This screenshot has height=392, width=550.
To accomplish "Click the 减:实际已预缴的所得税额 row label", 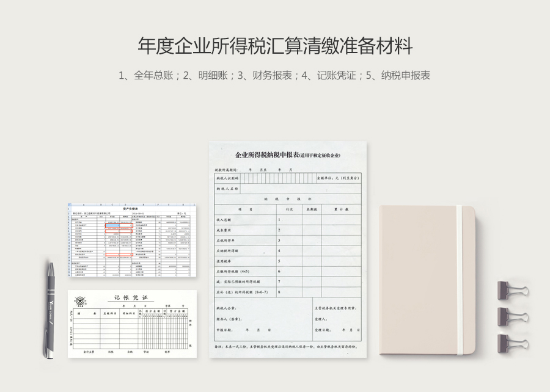I will tap(238, 281).
